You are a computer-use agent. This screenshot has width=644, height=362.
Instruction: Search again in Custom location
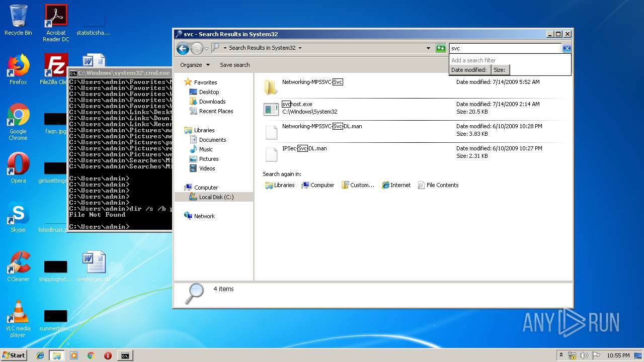pos(358,185)
